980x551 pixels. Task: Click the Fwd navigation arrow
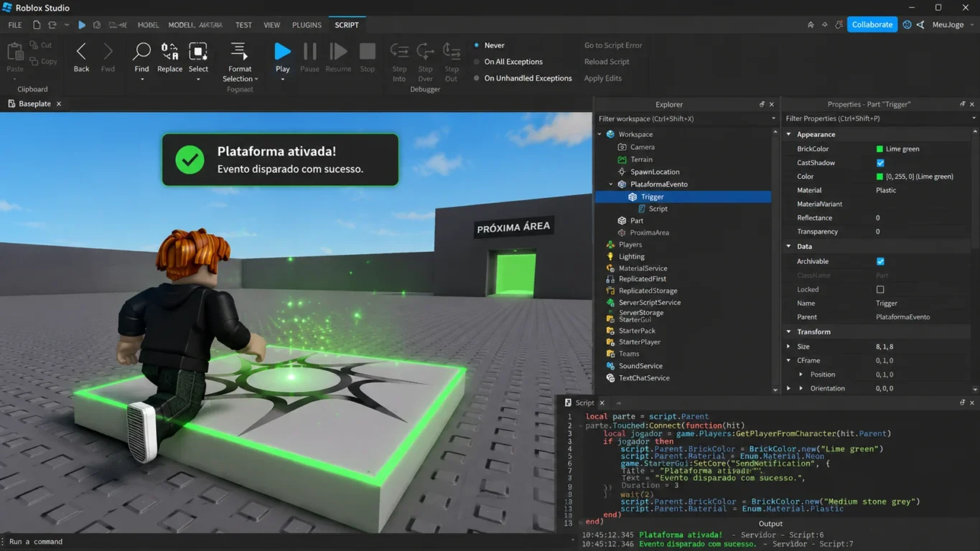(108, 52)
